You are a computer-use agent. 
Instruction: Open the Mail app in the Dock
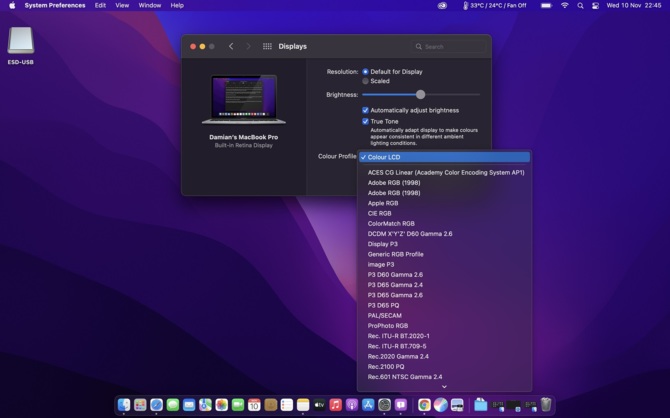189,404
